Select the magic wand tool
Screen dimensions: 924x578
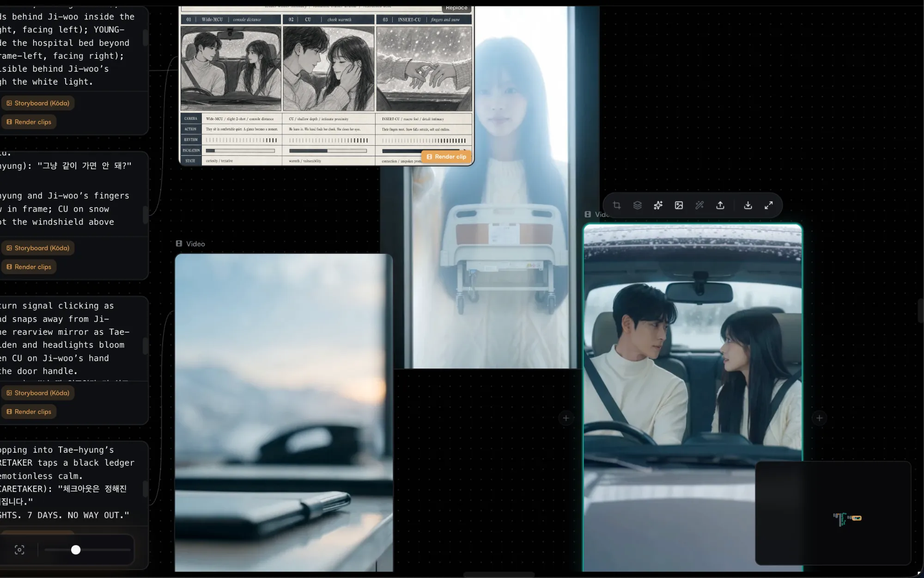699,205
